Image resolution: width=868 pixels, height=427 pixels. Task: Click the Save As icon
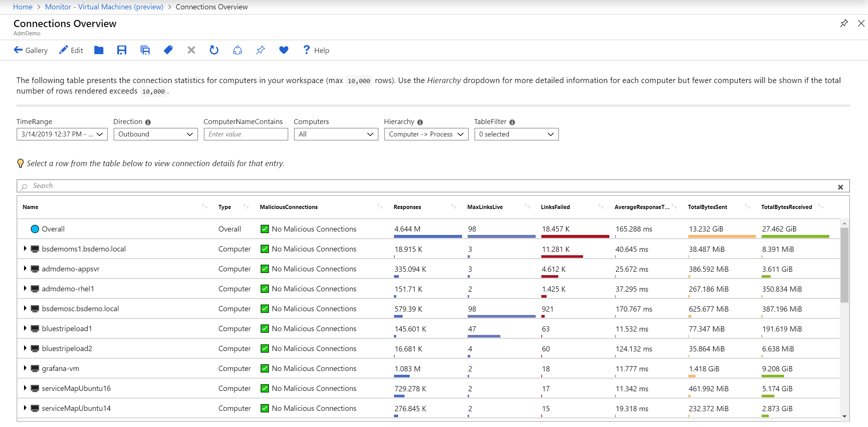pyautogui.click(x=145, y=50)
